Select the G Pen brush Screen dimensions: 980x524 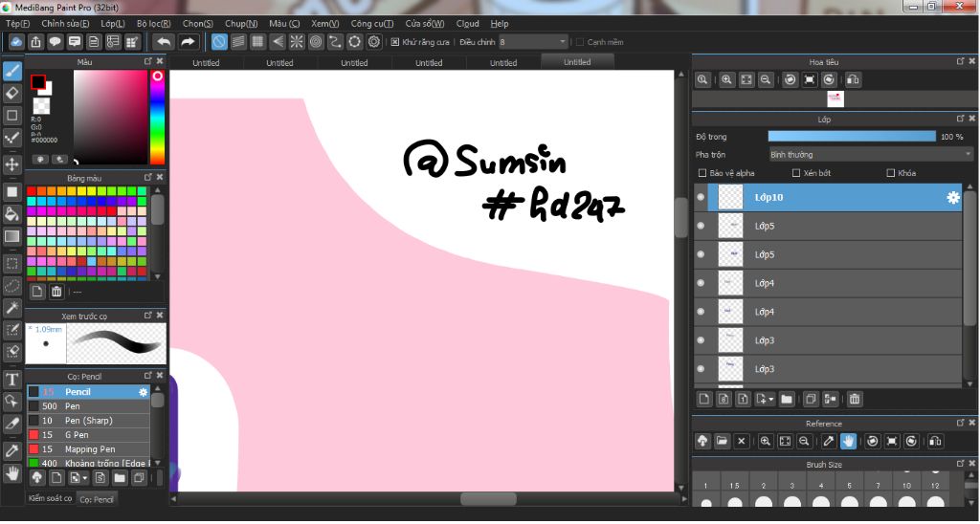88,435
